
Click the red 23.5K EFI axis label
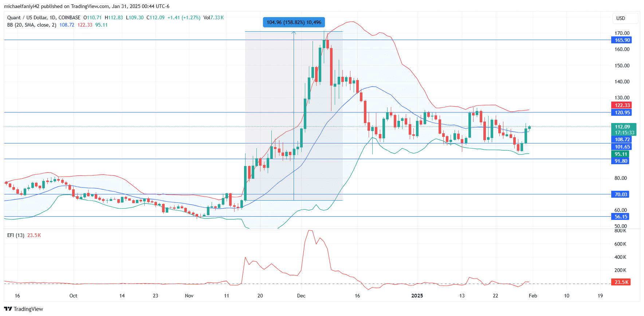click(620, 282)
